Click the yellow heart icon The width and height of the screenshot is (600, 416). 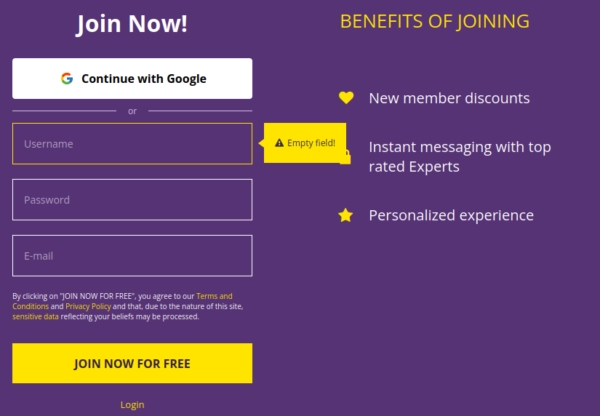coord(346,98)
